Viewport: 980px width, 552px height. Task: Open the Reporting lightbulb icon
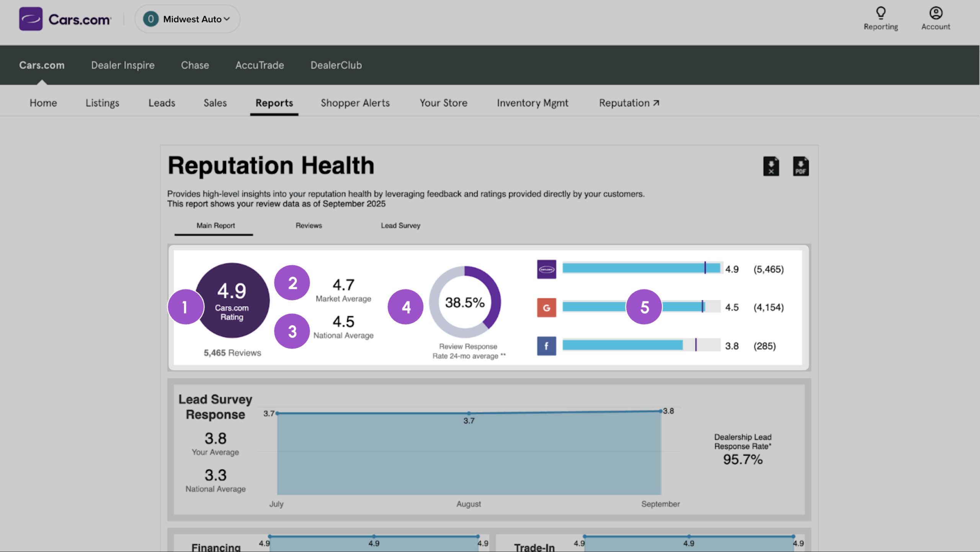click(x=881, y=13)
